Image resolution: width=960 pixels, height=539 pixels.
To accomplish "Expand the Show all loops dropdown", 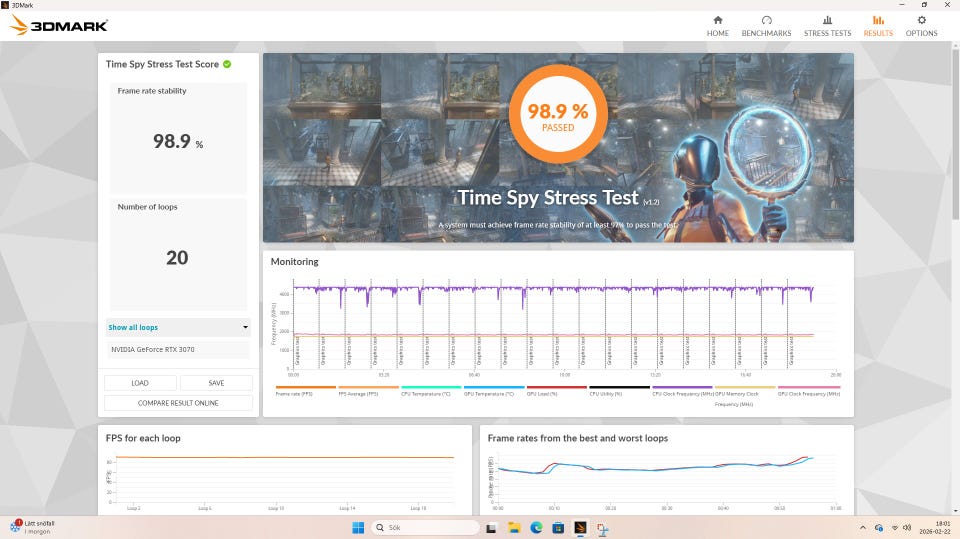I will pos(178,327).
